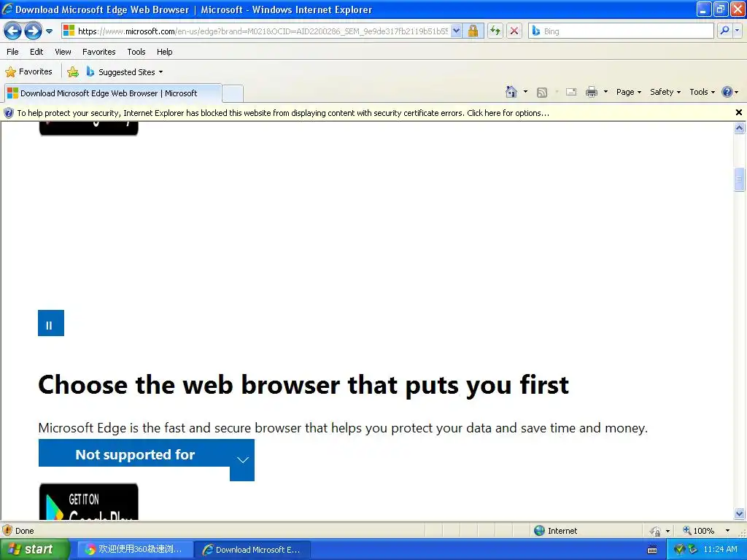The height and width of the screenshot is (560, 747).
Task: Click the 100% zoom level button
Action: pyautogui.click(x=698, y=531)
